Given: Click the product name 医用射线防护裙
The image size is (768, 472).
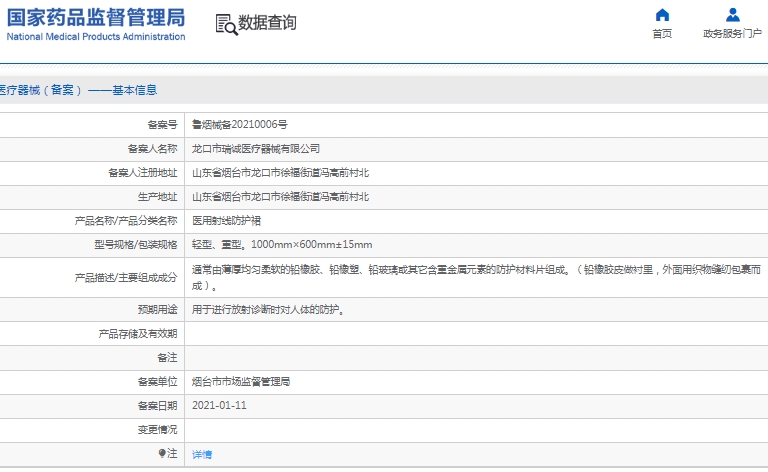Looking at the screenshot, I should 226,221.
